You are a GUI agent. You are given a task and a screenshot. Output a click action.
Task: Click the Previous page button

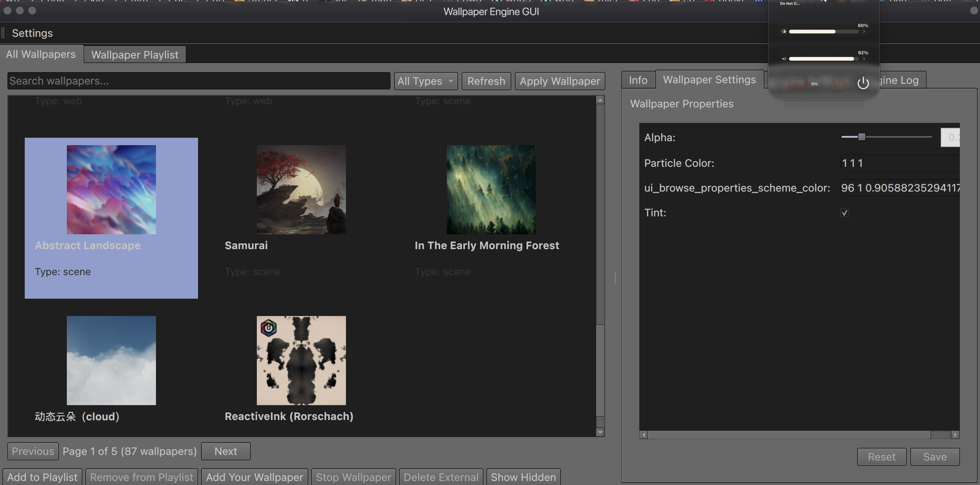pos(33,451)
